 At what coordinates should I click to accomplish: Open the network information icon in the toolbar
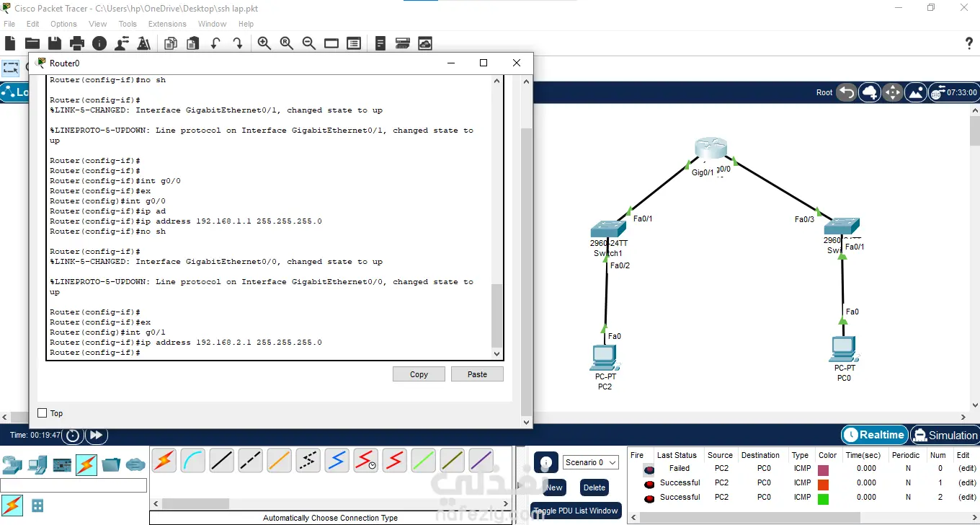point(99,43)
